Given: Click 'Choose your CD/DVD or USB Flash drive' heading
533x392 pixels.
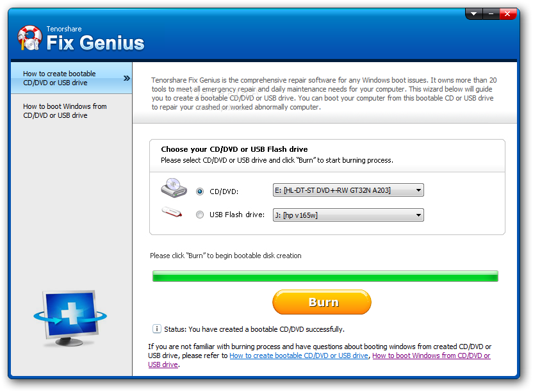Looking at the screenshot, I should [x=234, y=149].
